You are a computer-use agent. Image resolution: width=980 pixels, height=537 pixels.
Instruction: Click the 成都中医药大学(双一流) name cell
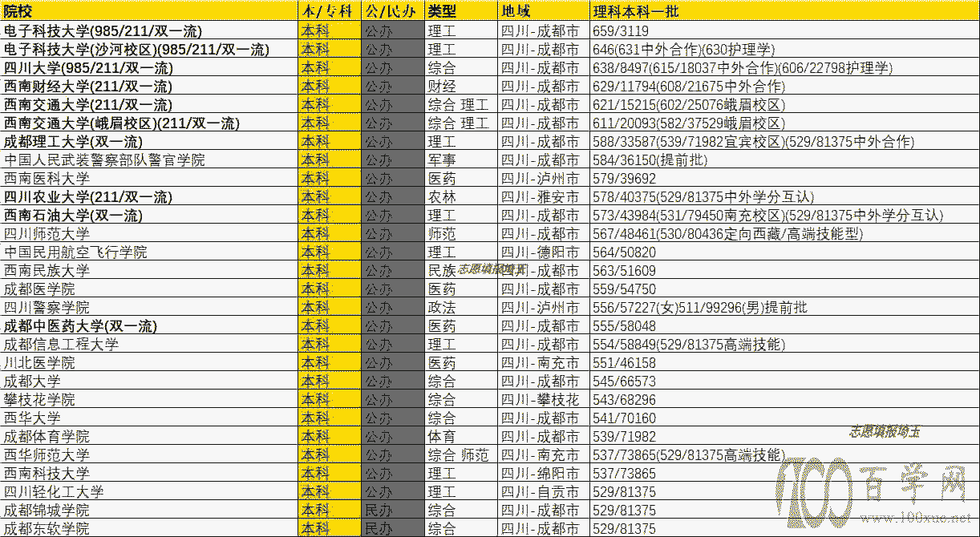[149, 326]
